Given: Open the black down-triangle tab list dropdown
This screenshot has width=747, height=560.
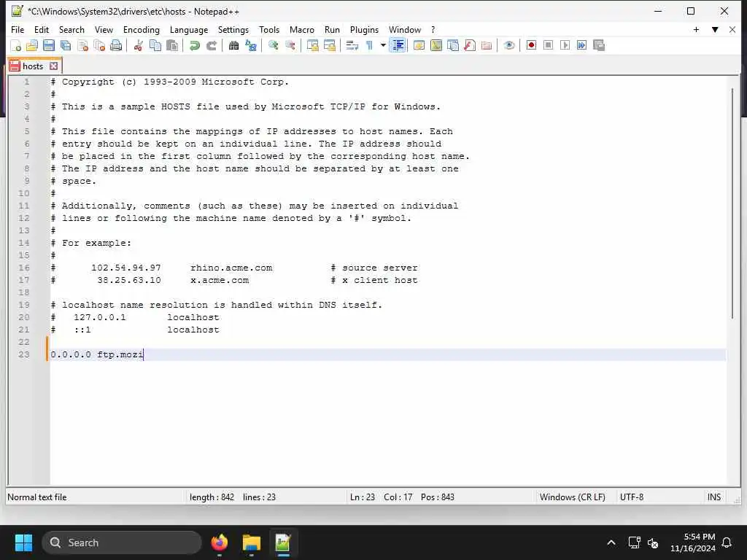Looking at the screenshot, I should [x=715, y=29].
